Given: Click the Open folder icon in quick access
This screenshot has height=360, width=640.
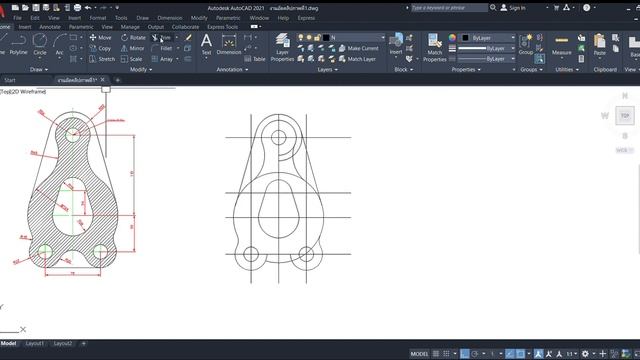Looking at the screenshot, I should (25, 7).
